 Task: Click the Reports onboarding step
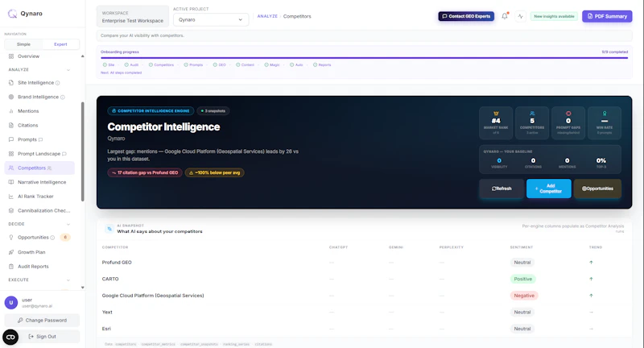point(323,65)
